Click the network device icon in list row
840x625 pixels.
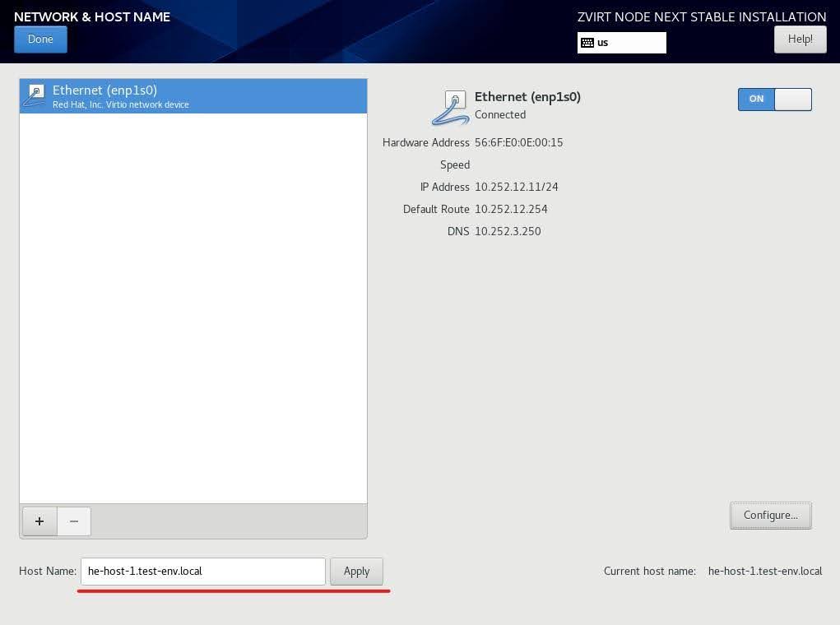(x=35, y=96)
